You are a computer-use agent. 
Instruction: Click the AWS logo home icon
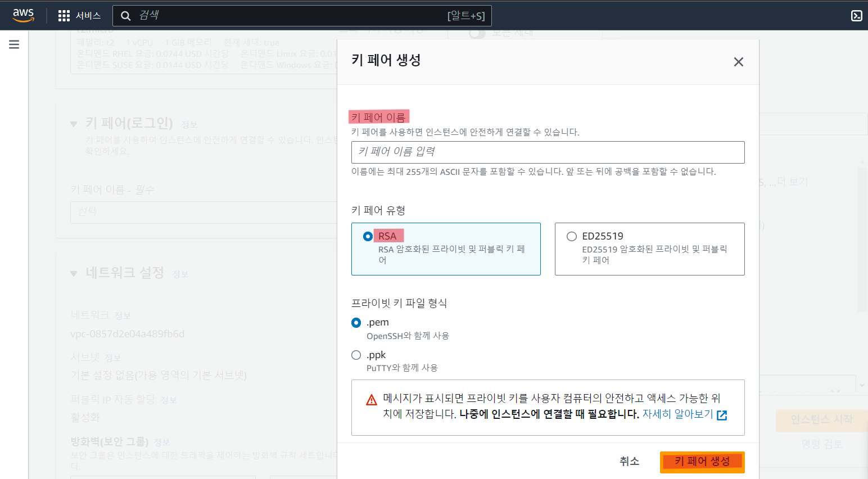coord(23,15)
